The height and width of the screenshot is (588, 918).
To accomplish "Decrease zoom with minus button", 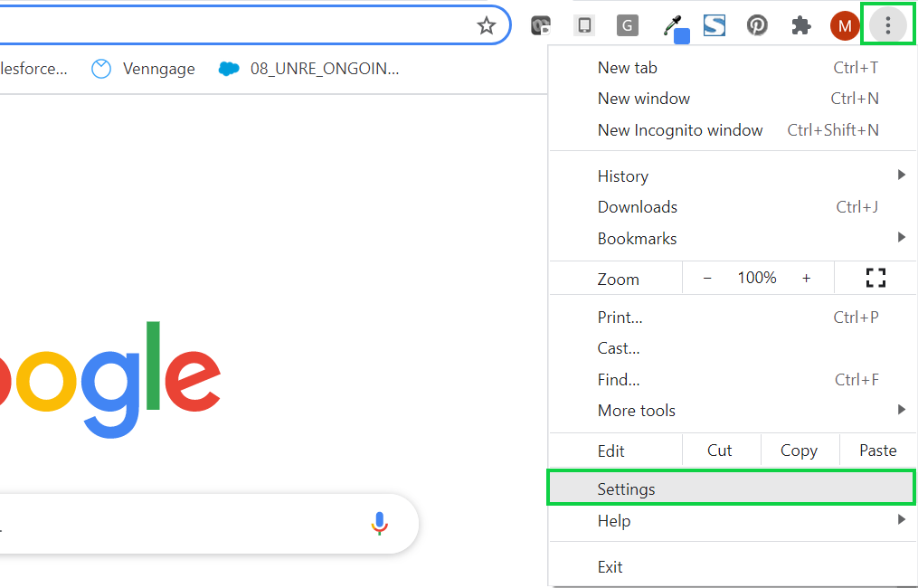I will [x=707, y=279].
